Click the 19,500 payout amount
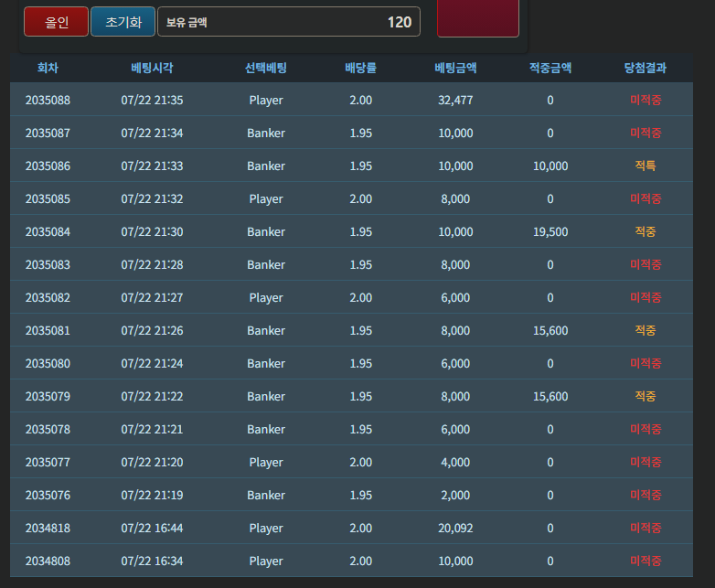The image size is (715, 588). [x=550, y=231]
